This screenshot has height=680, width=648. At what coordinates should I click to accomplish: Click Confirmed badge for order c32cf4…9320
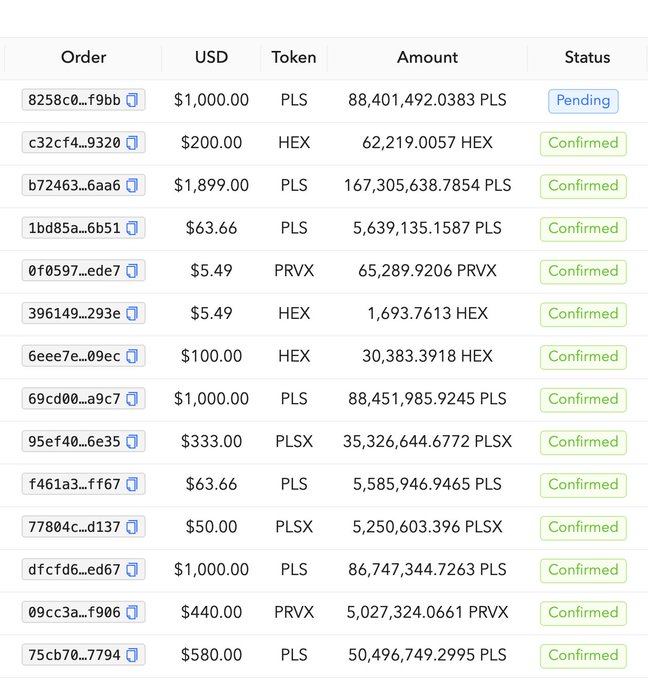pos(583,144)
